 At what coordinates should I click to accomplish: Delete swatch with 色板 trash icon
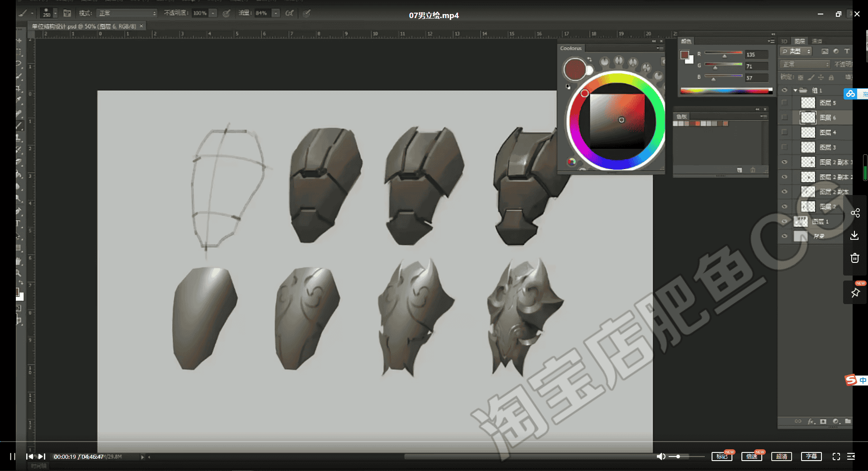coord(753,170)
